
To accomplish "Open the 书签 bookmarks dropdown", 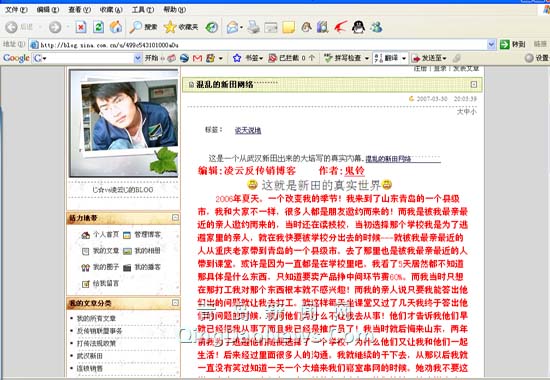I will coord(261,59).
